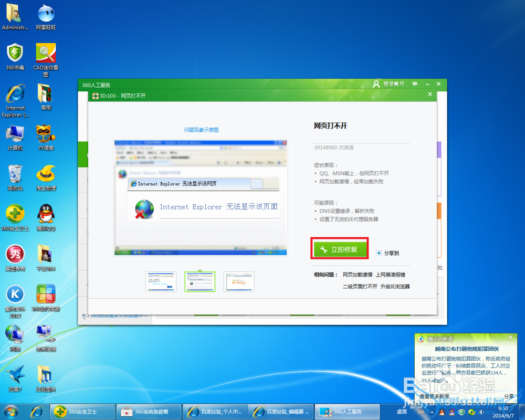
Task: Click the 问题现象示意图 caption
Action: click(x=201, y=130)
